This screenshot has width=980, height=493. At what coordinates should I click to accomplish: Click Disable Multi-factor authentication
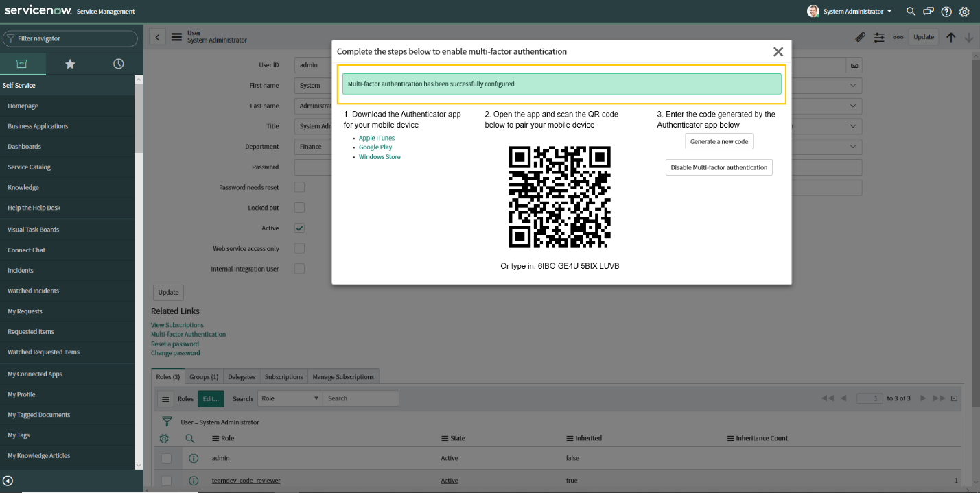point(719,167)
